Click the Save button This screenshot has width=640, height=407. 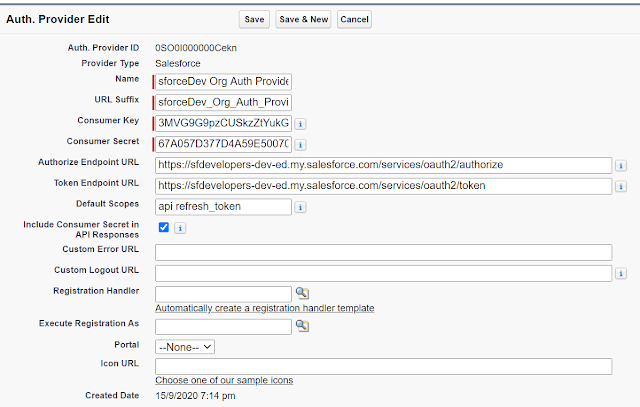tap(254, 19)
